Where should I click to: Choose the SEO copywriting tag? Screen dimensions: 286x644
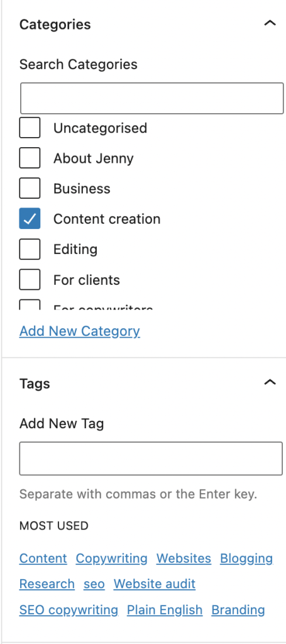[x=69, y=610]
